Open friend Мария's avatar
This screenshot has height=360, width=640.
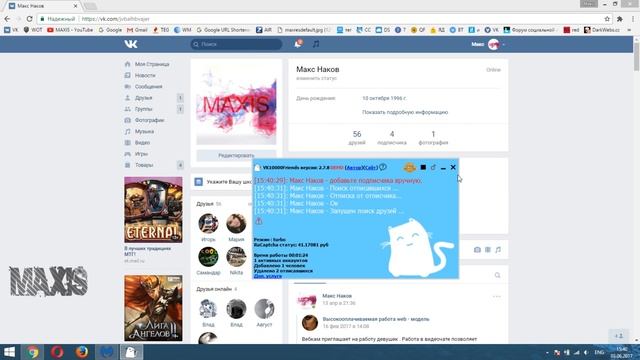pyautogui.click(x=236, y=223)
